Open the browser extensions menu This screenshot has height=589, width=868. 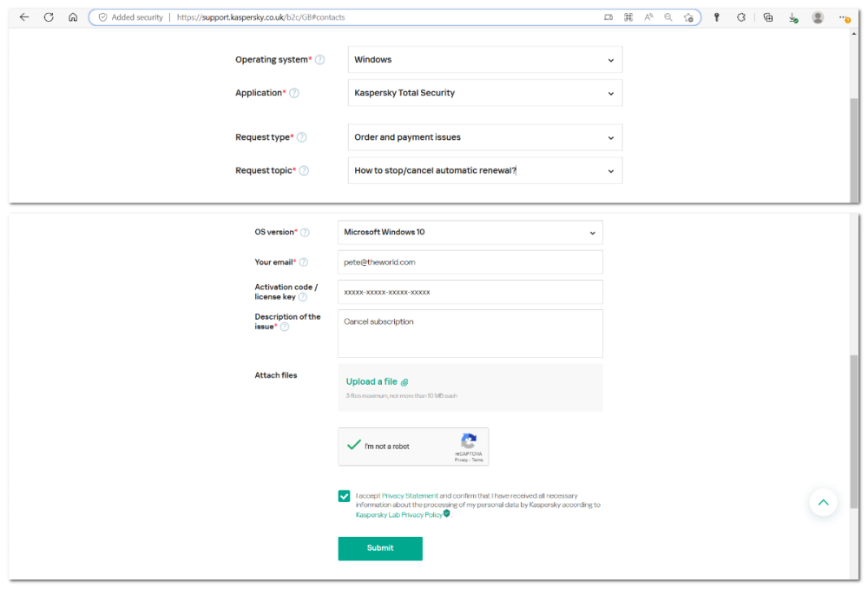point(740,17)
